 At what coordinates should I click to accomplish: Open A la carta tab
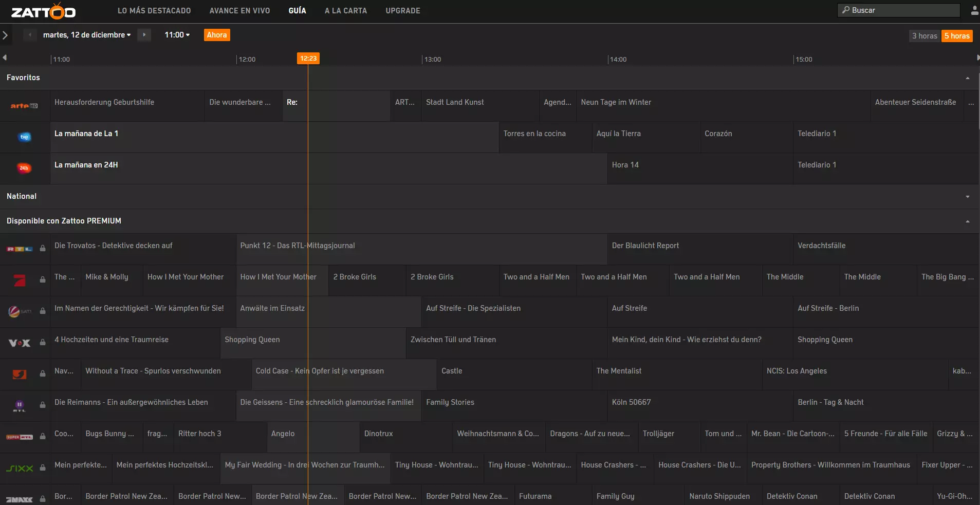point(346,11)
